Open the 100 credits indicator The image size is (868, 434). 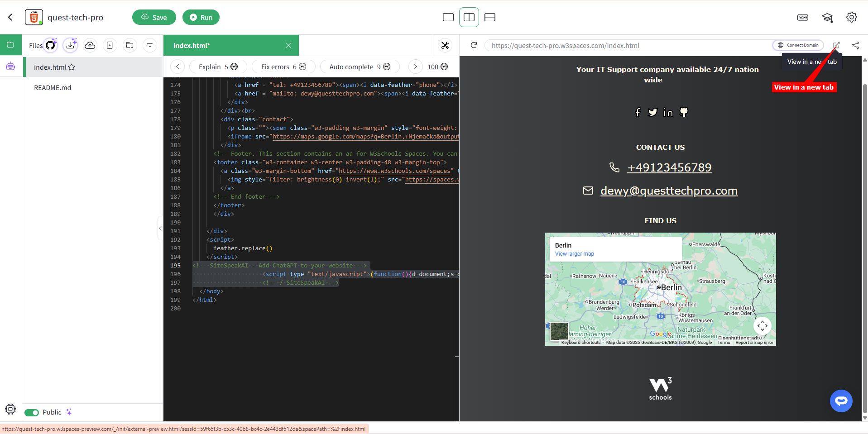[x=437, y=67]
